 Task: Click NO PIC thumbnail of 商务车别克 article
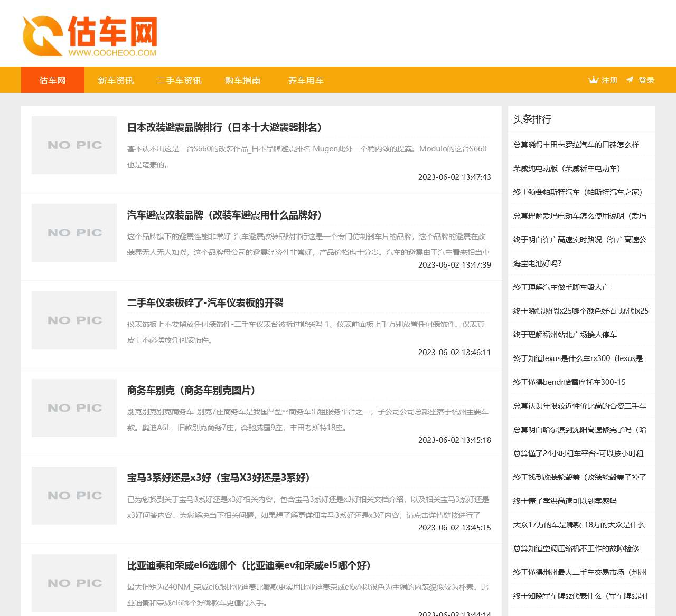click(x=74, y=408)
